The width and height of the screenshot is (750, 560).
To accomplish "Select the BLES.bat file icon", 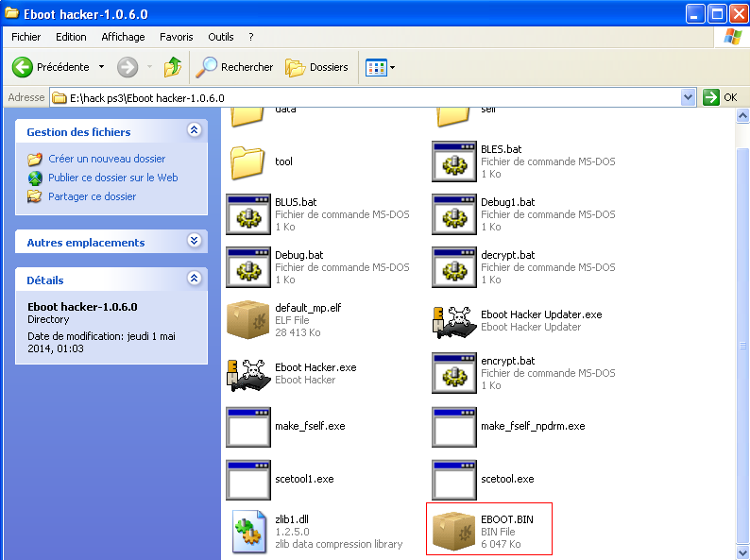I will tap(454, 161).
